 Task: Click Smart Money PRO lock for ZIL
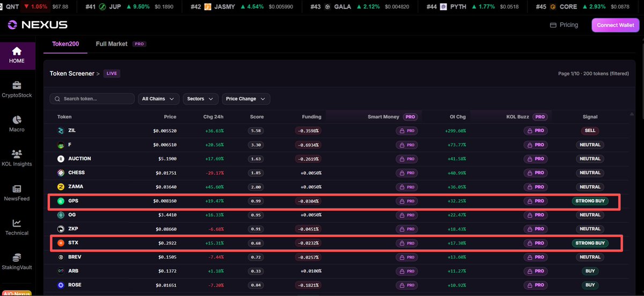click(x=407, y=131)
